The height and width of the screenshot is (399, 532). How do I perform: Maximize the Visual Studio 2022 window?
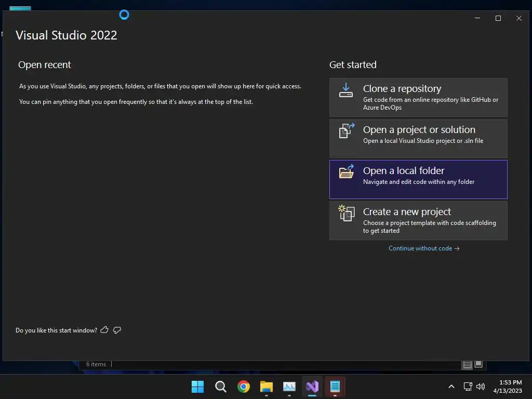(x=498, y=18)
